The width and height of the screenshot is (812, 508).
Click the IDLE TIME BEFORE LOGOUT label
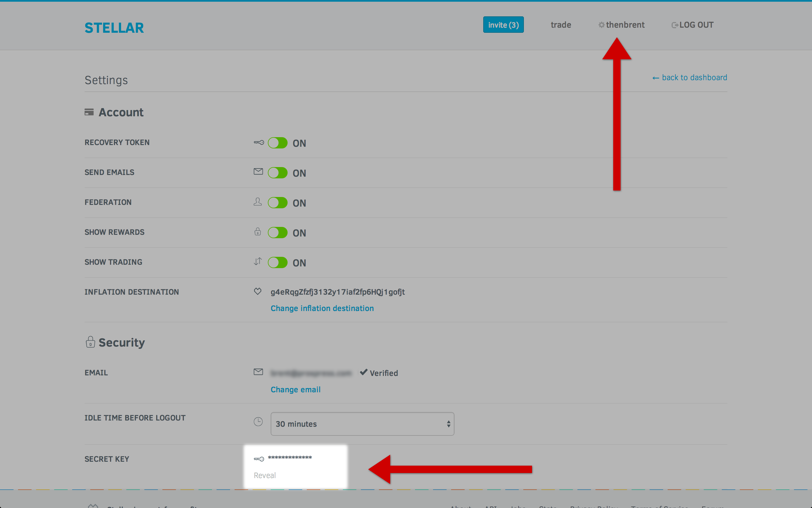click(x=135, y=418)
